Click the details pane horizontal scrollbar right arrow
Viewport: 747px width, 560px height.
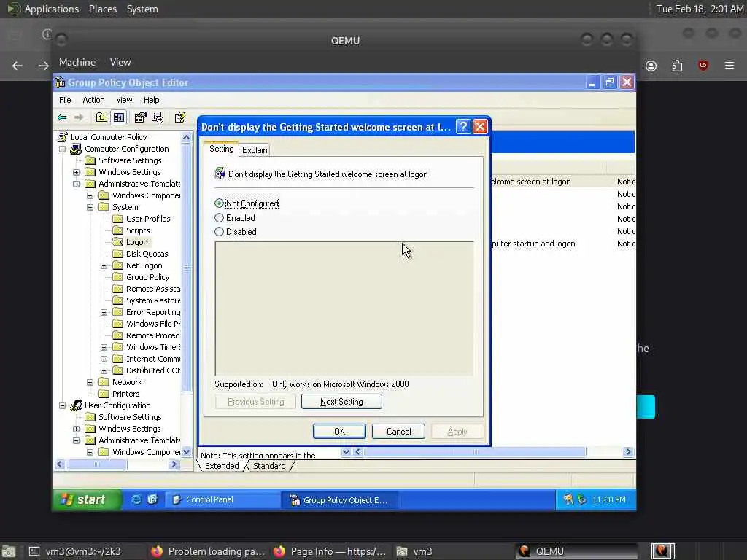coord(628,452)
